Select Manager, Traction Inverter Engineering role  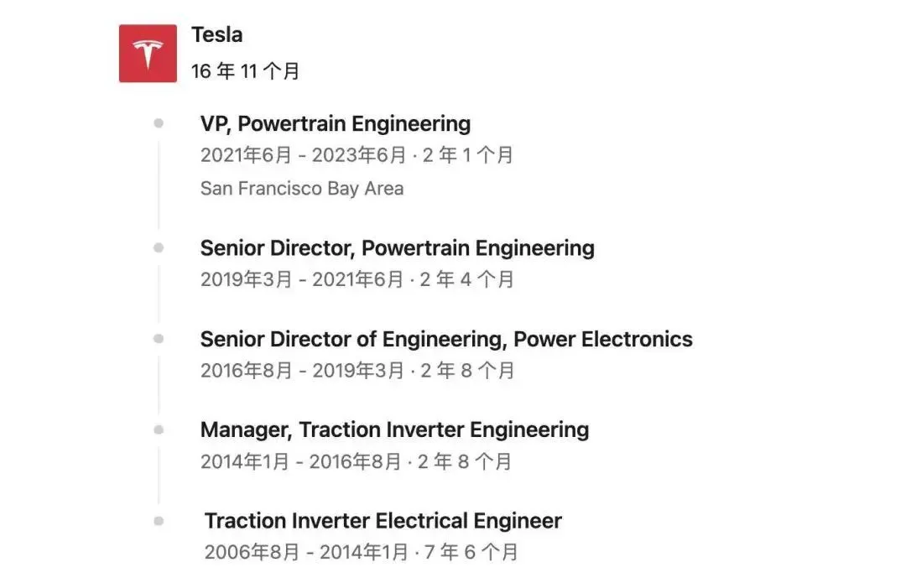[394, 430]
